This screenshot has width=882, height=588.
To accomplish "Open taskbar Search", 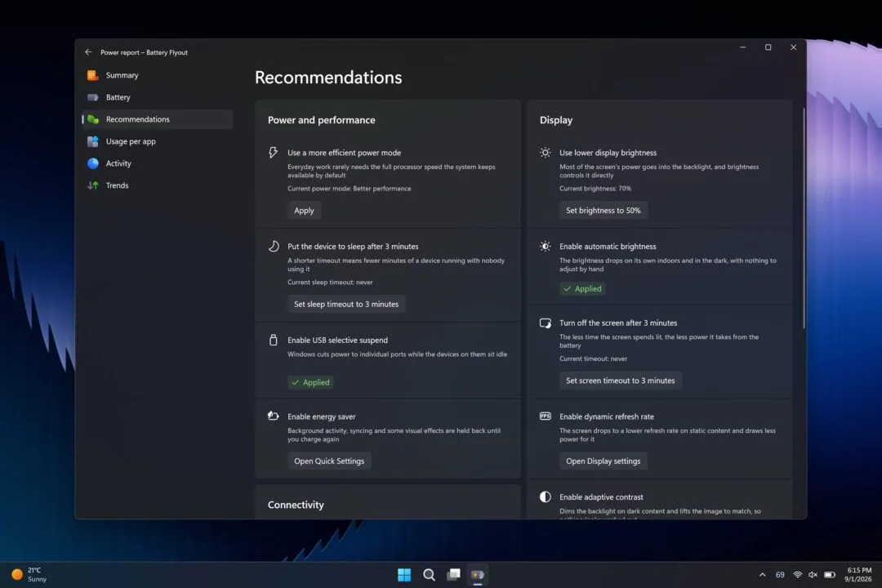I will [429, 574].
